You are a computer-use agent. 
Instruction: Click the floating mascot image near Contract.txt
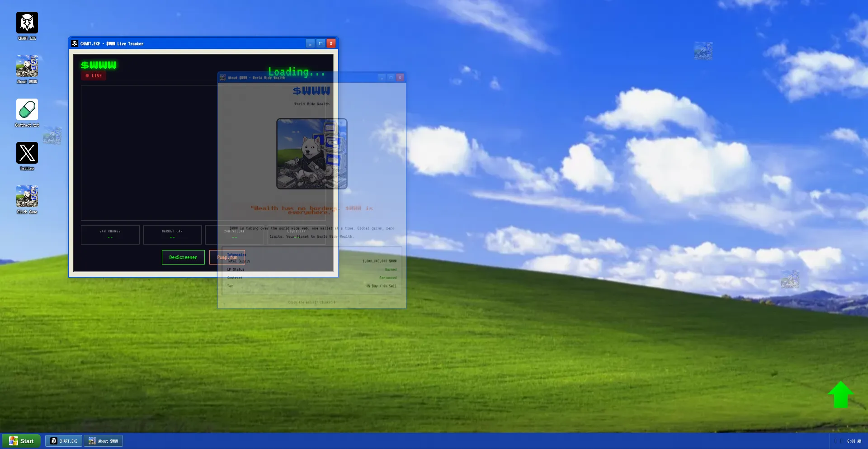52,135
